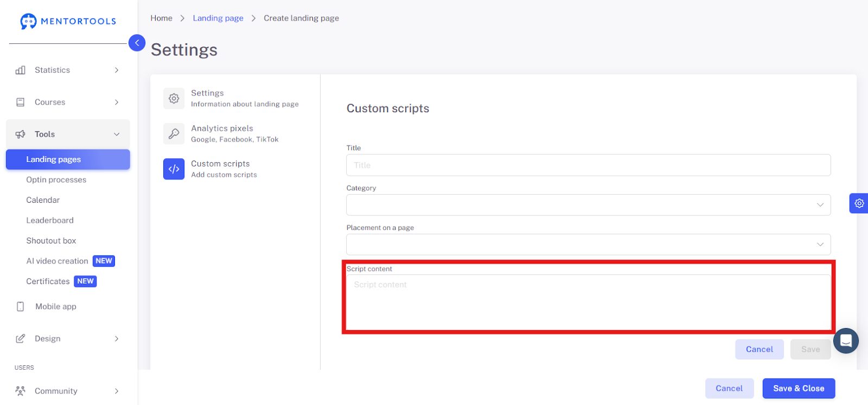Go to Home in the breadcrumb
Viewport: 868px width, 405px height.
(x=161, y=18)
